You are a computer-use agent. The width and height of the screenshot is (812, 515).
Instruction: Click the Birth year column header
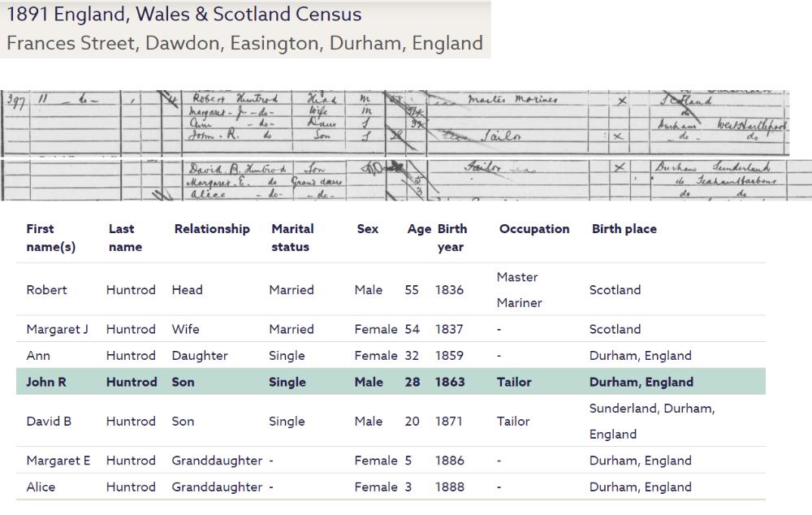click(x=451, y=237)
